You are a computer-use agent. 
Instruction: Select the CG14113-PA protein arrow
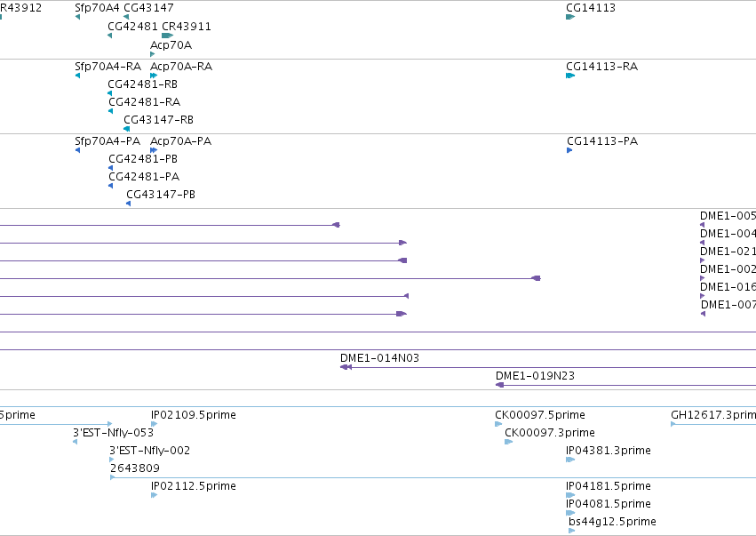coord(569,150)
